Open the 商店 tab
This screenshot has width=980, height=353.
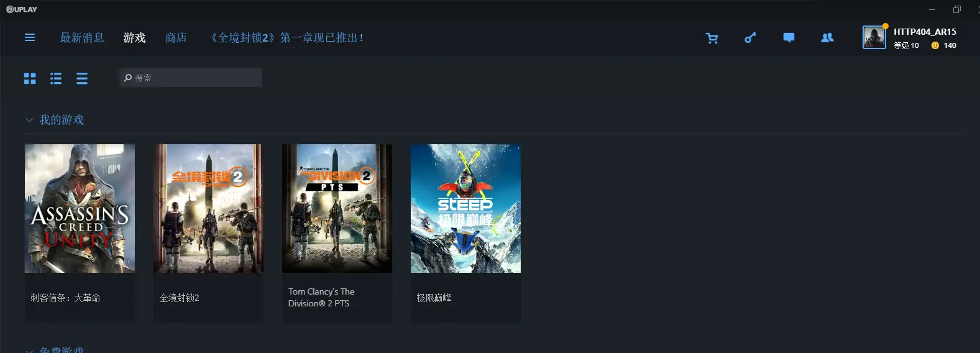(176, 38)
